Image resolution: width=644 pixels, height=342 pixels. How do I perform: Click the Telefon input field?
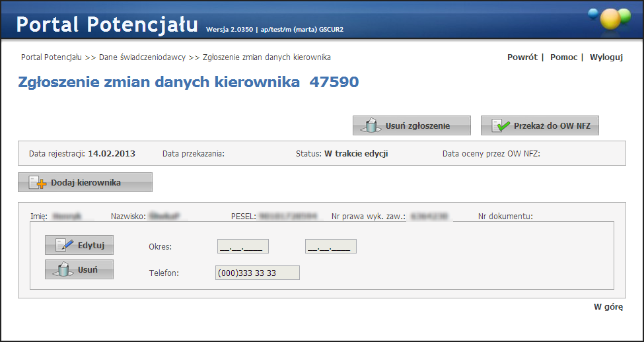pos(257,273)
